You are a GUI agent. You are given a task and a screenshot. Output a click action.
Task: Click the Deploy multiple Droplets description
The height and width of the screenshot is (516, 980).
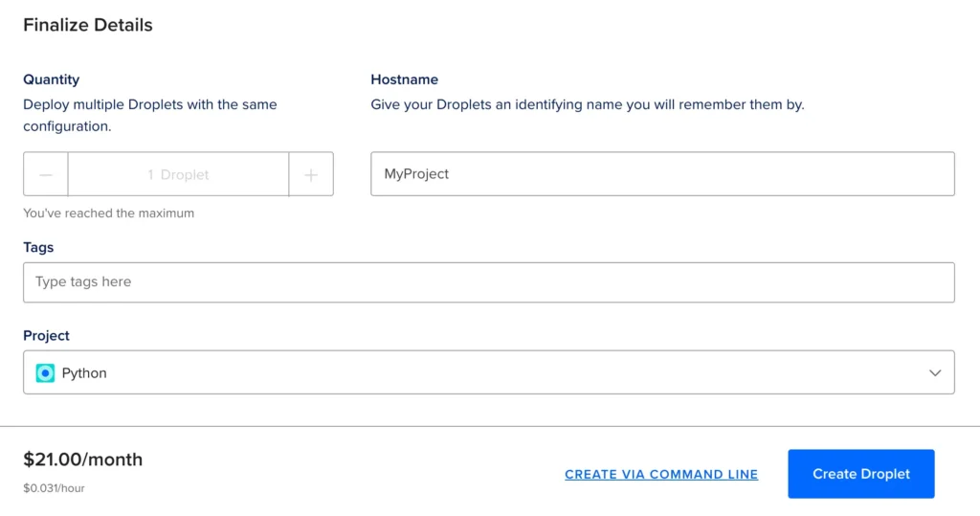click(x=150, y=115)
